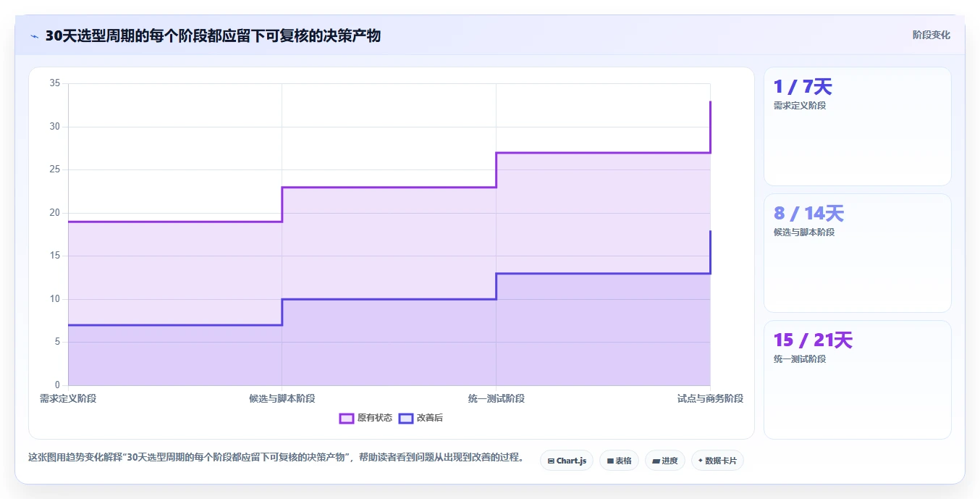Click the y-axis value 35
The height and width of the screenshot is (499, 980).
point(54,83)
